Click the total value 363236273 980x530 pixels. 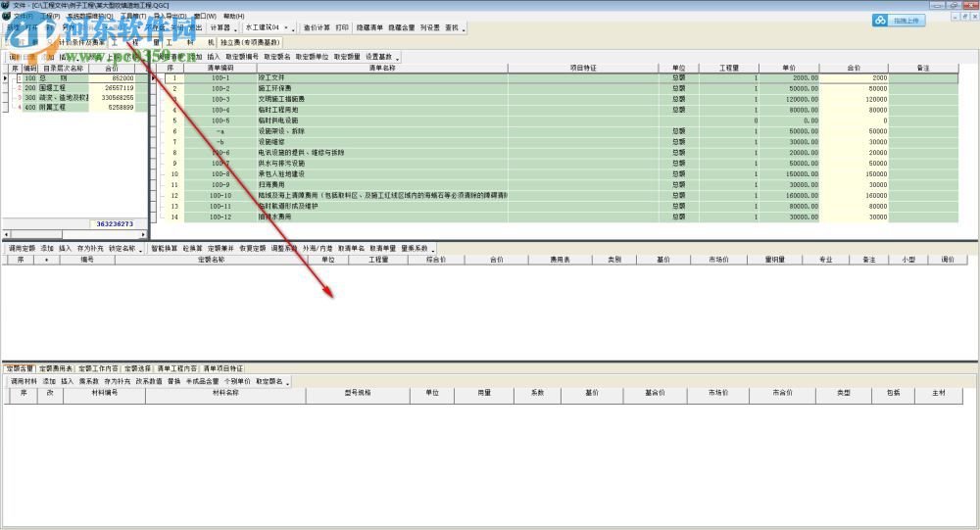click(x=115, y=223)
